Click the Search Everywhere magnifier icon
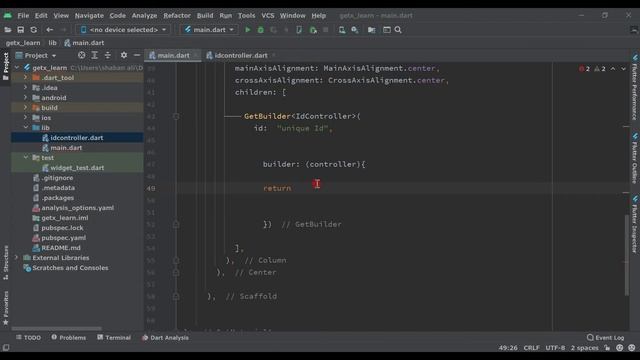 click(398, 30)
